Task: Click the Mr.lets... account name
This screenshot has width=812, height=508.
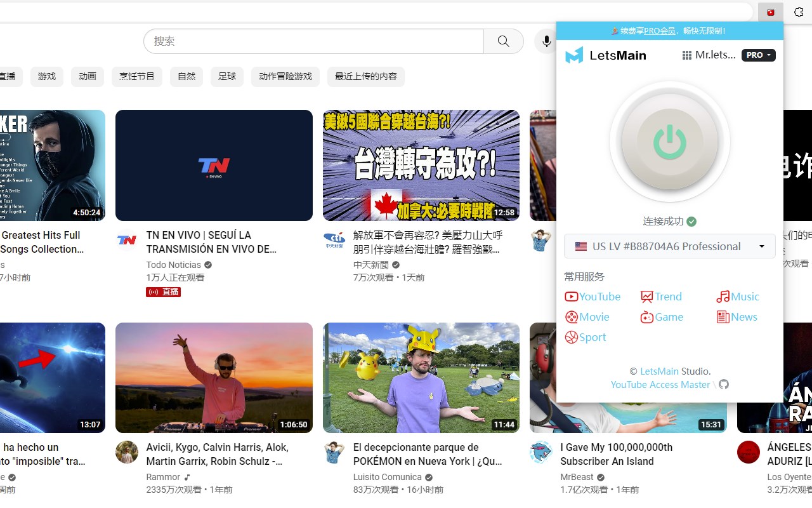Action: pyautogui.click(x=716, y=55)
